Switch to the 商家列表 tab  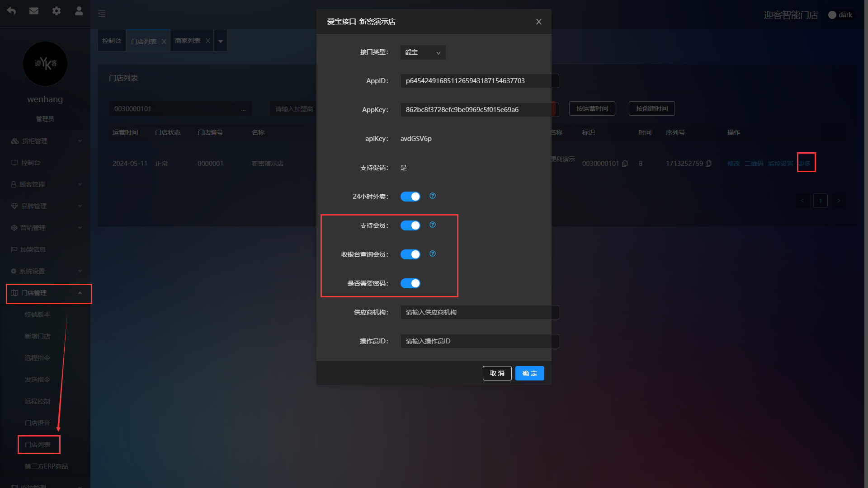coord(188,41)
